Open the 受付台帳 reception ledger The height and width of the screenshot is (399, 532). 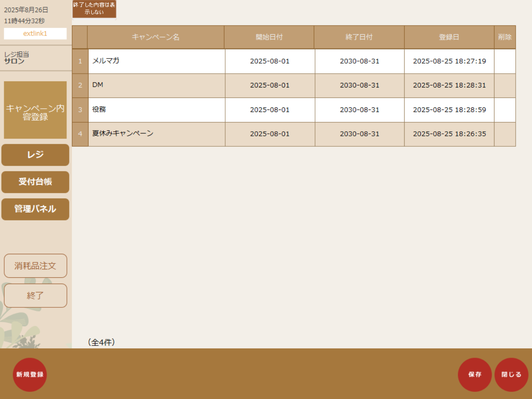pos(35,182)
